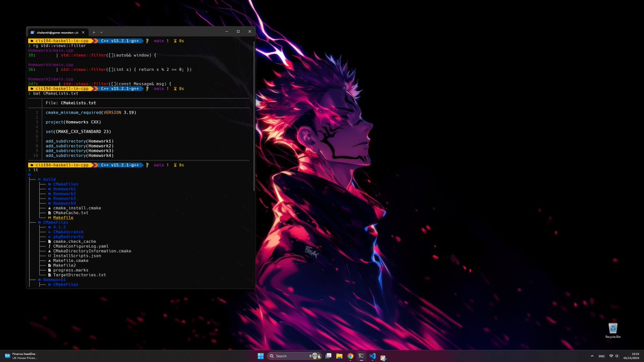Click the braces icon beside InstallScripts.json
This screenshot has width=644, height=362.
pyautogui.click(x=49, y=256)
